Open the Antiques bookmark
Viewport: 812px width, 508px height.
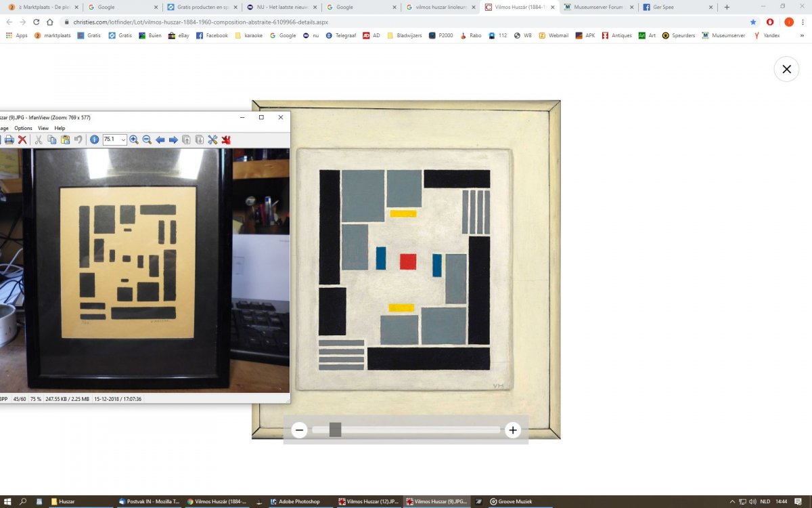pyautogui.click(x=617, y=35)
